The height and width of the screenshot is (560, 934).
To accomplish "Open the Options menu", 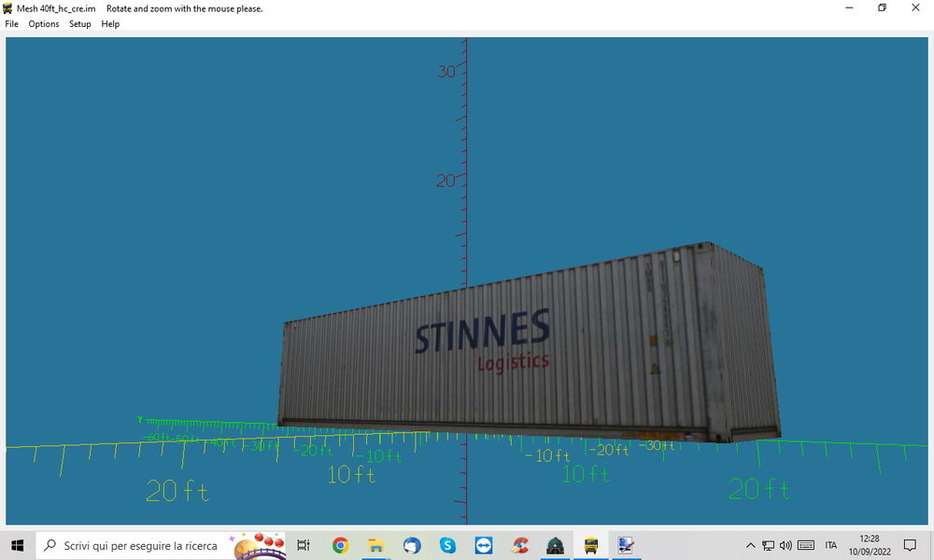I will [x=44, y=24].
